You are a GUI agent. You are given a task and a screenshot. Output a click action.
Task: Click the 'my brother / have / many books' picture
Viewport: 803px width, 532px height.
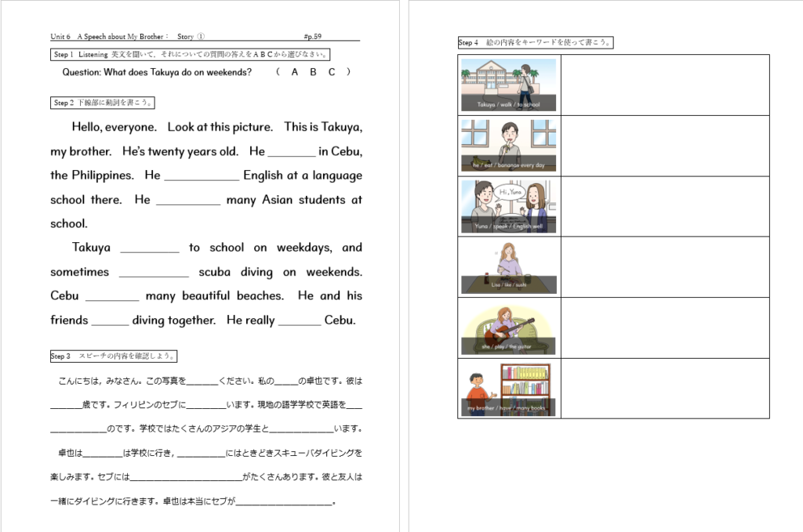click(508, 389)
